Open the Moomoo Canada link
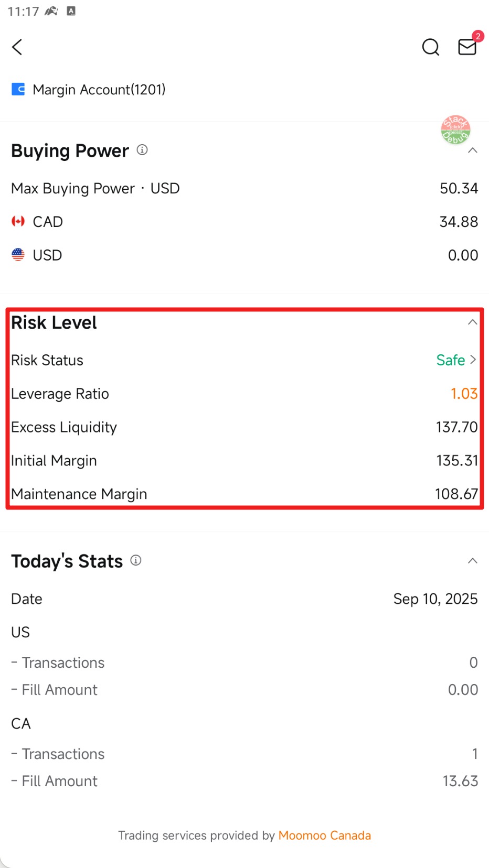The width and height of the screenshot is (489, 868). coord(324,836)
